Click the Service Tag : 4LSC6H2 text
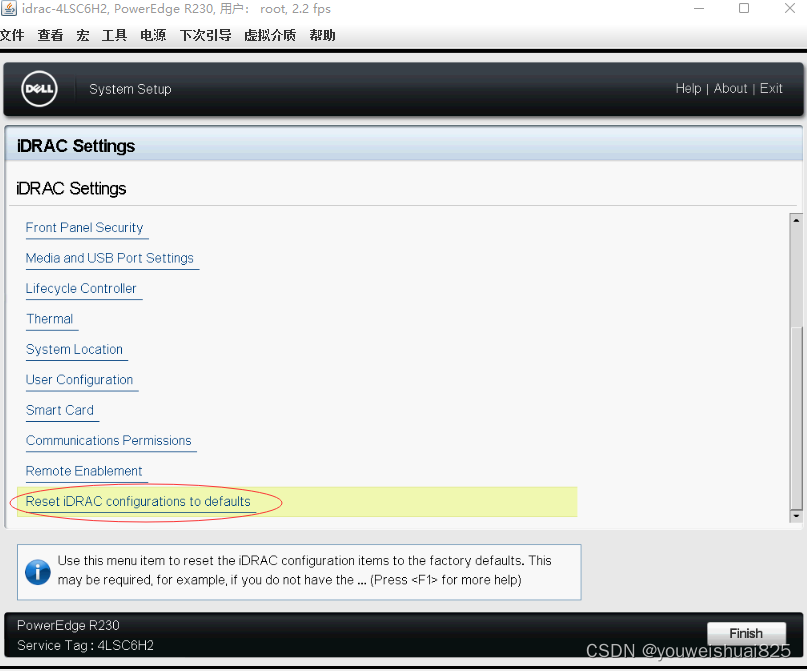This screenshot has height=671, width=807. [85, 645]
